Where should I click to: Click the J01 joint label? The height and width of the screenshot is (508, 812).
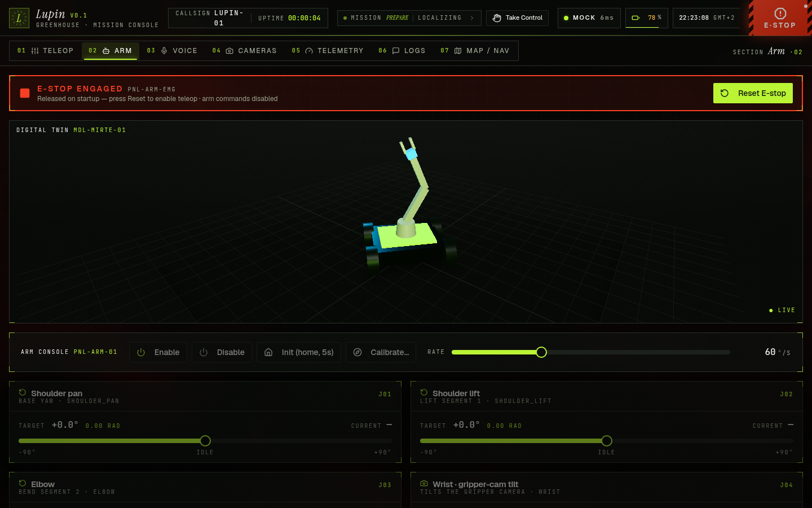pyautogui.click(x=385, y=395)
